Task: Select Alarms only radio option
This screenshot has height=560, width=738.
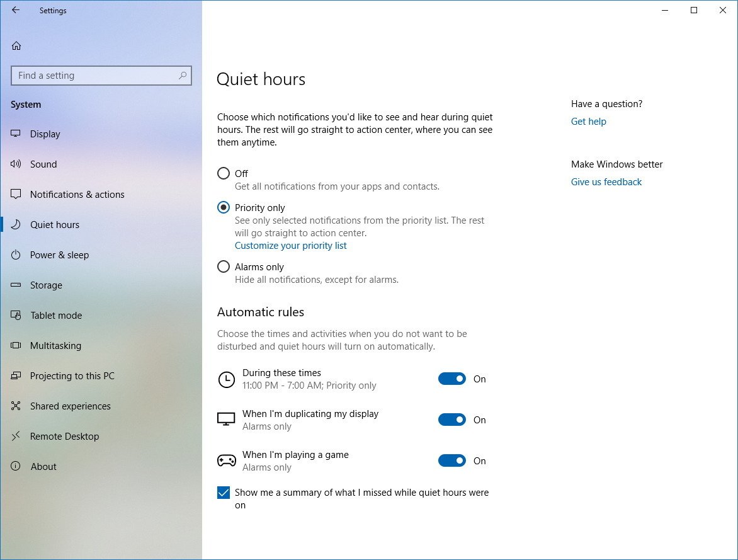Action: pyautogui.click(x=224, y=266)
